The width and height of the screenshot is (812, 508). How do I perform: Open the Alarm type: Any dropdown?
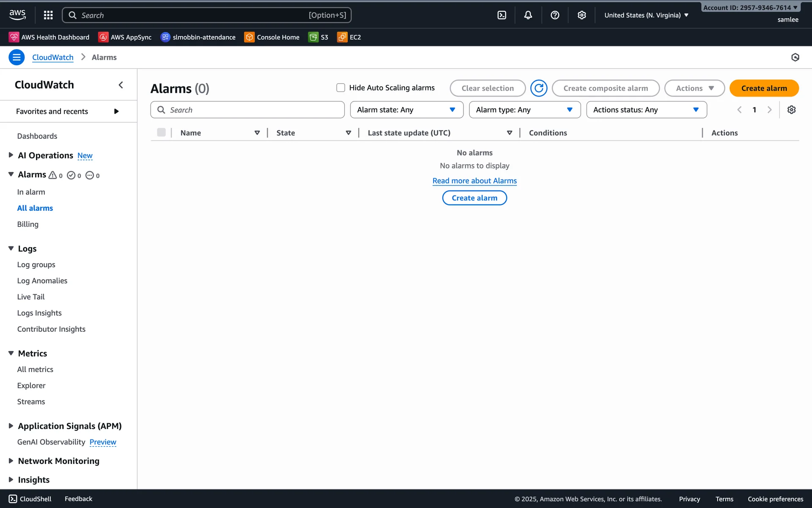point(524,110)
